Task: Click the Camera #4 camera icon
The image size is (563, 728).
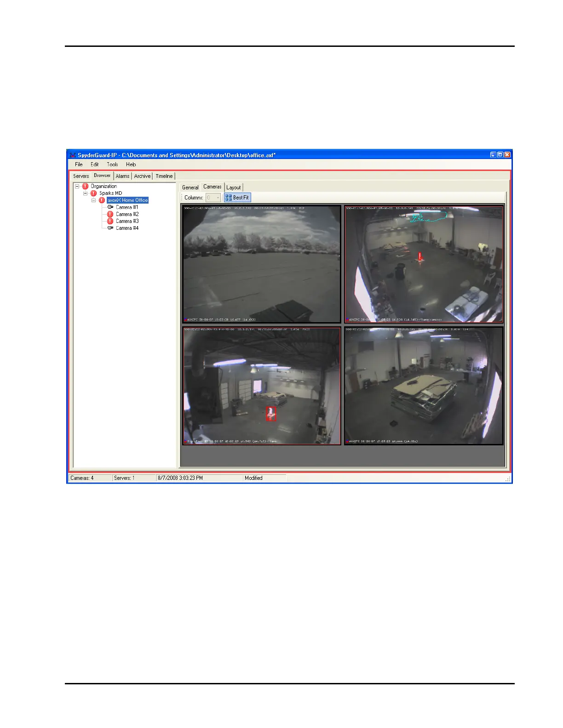Action: coord(110,228)
